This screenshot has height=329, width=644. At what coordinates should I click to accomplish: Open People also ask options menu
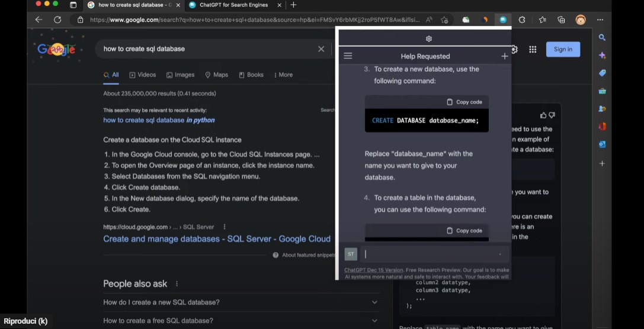pyautogui.click(x=177, y=284)
